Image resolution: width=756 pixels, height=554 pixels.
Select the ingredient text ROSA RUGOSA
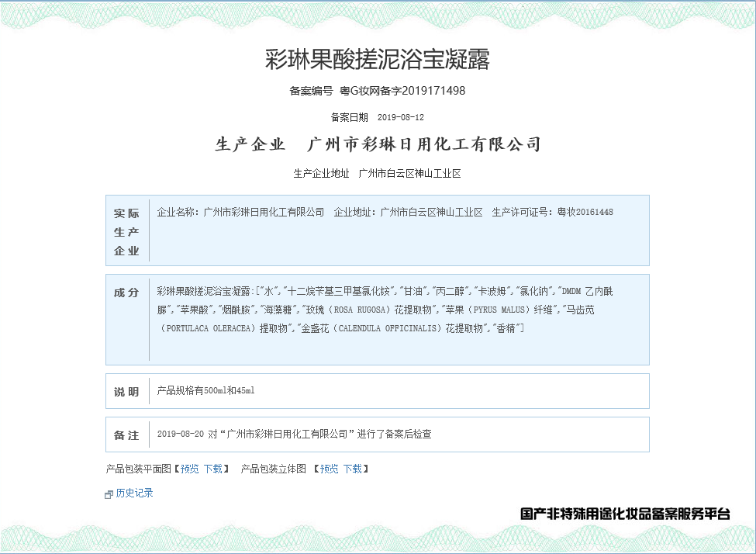(x=359, y=310)
